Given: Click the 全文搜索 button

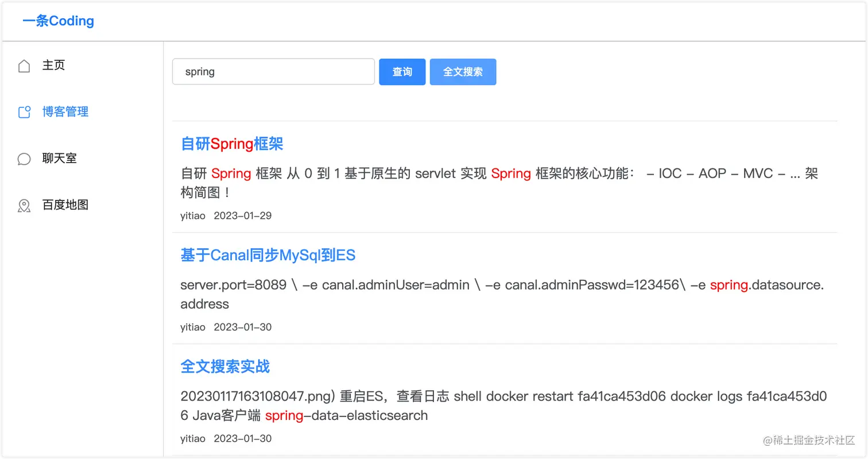Looking at the screenshot, I should coord(463,72).
